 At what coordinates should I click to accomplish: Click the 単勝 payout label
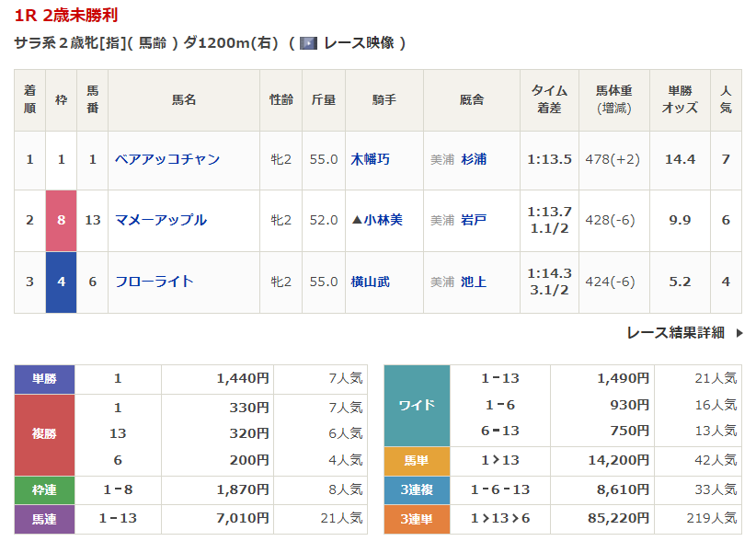(45, 378)
